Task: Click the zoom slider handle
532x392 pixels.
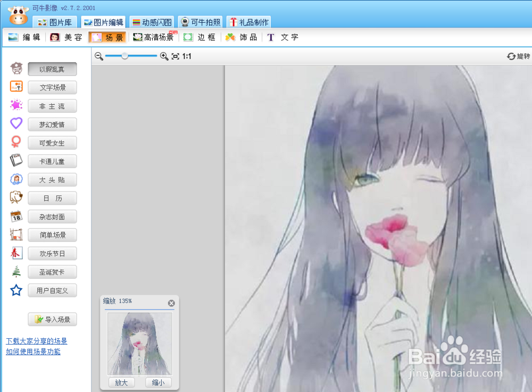Action: 125,56
